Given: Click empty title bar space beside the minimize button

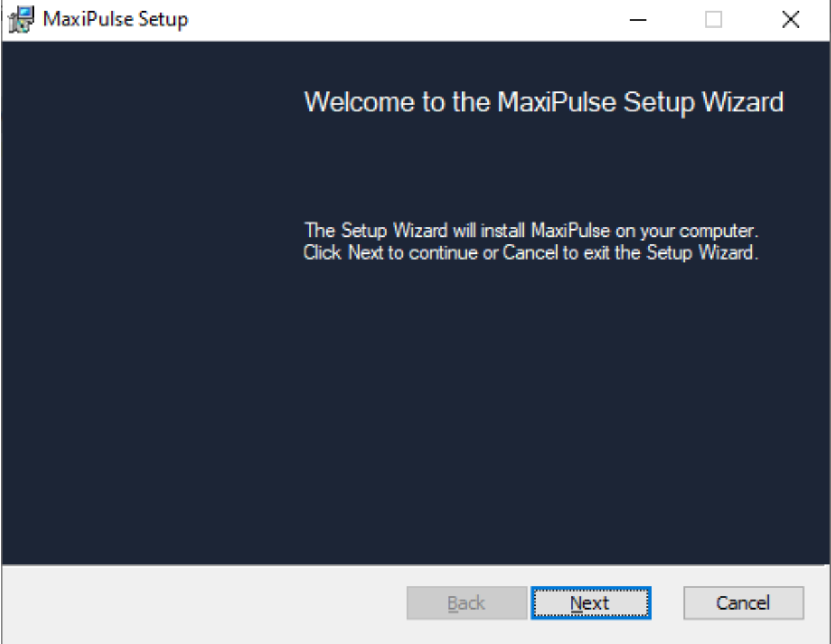Looking at the screenshot, I should (403, 19).
